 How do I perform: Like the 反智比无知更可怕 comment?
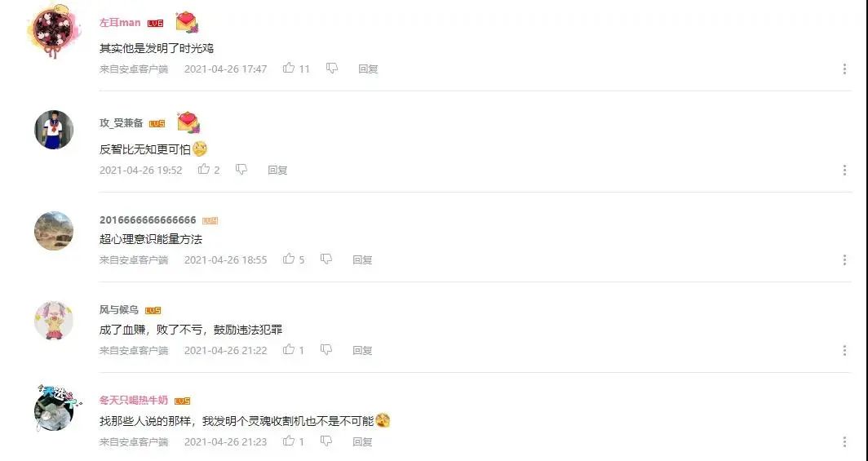(x=204, y=170)
